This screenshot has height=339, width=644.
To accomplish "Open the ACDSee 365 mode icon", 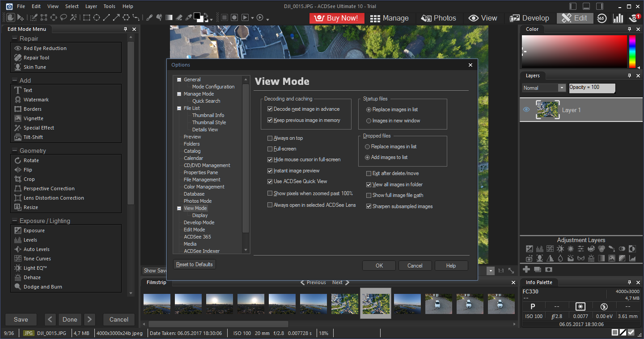I will click(602, 18).
